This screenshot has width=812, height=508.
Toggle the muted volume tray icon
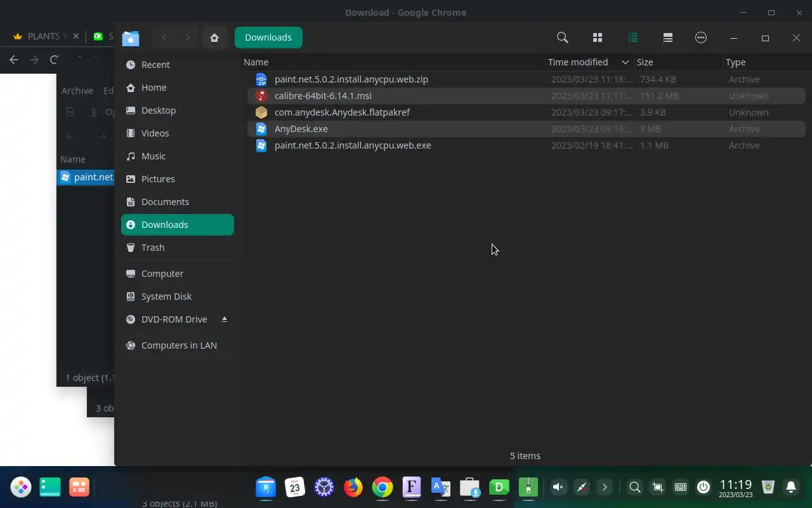(558, 487)
